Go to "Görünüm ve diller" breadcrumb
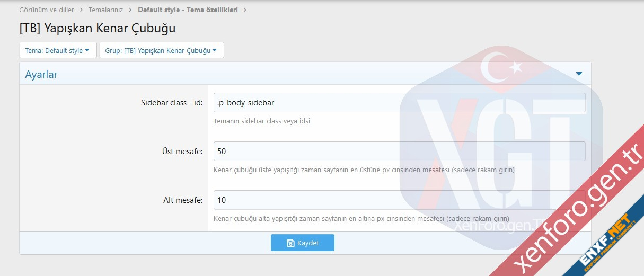The width and height of the screenshot is (644, 276). coord(47,10)
